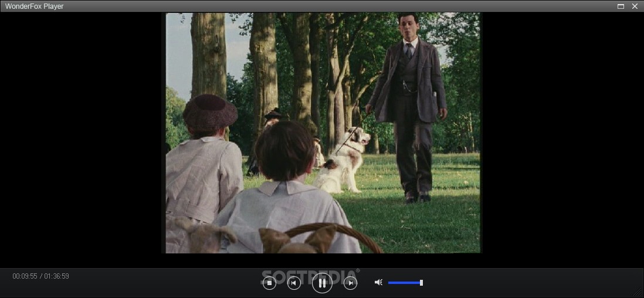Skip to the next track
This screenshot has width=644, height=298.
pos(350,283)
